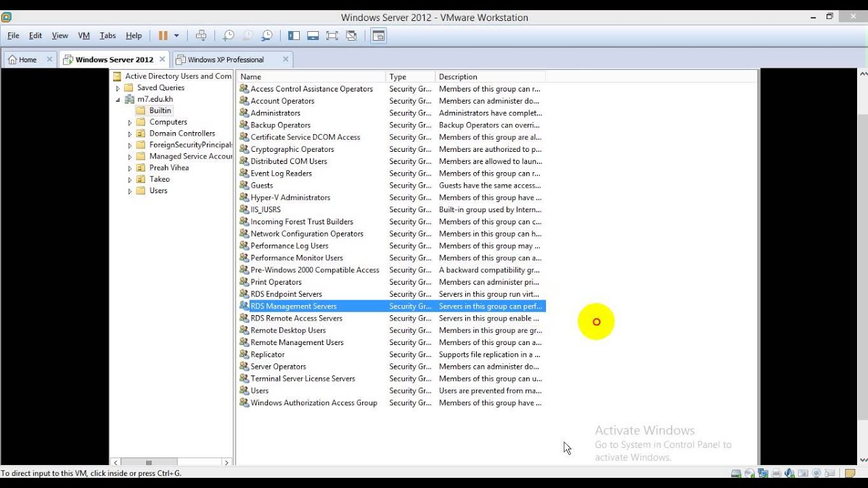Click the network adapter status icon
Image resolution: width=868 pixels, height=488 pixels.
(763, 473)
